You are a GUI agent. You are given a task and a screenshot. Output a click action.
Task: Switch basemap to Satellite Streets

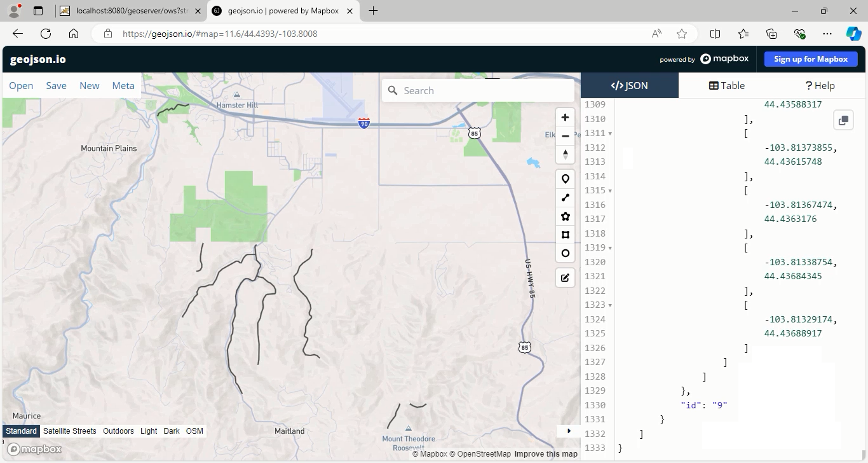[x=70, y=431]
